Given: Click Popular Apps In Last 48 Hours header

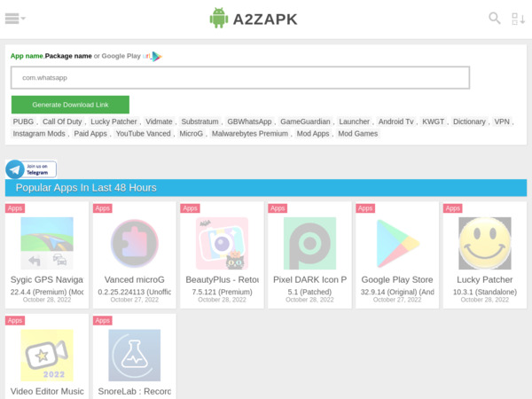Looking at the screenshot, I should coord(266,188).
